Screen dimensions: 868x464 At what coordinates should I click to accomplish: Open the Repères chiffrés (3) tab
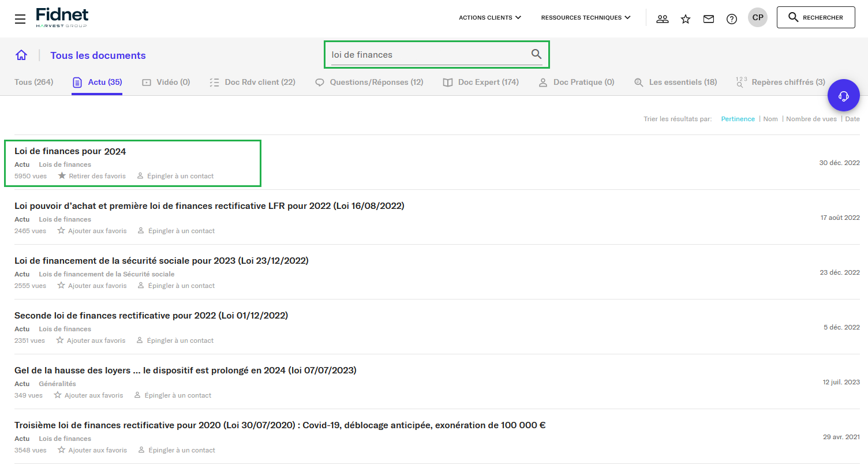coord(780,83)
